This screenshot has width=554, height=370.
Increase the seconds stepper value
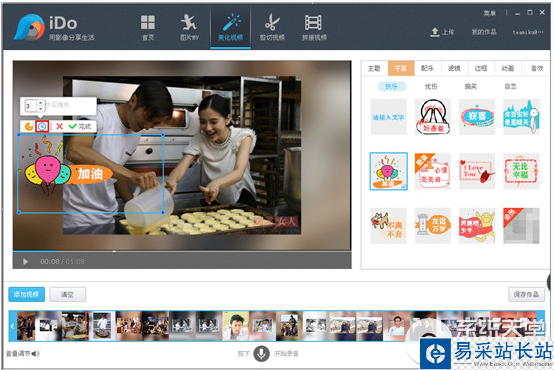(x=40, y=102)
